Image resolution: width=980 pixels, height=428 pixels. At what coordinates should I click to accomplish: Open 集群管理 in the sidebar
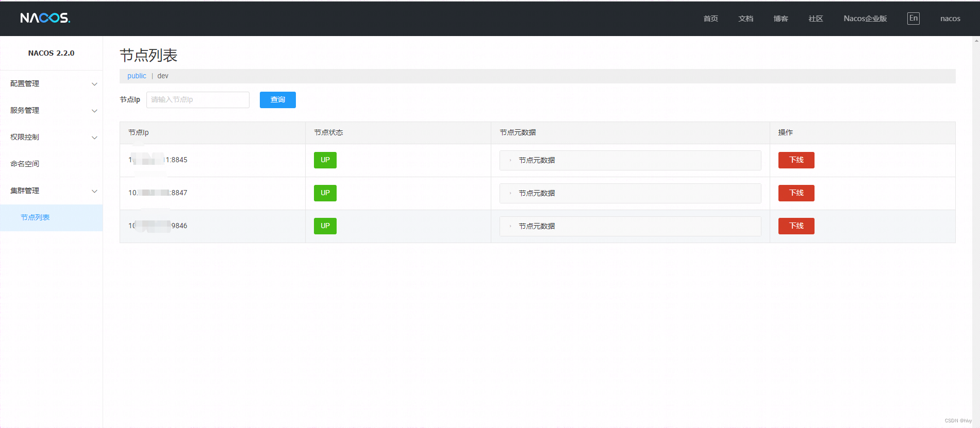tap(25, 191)
